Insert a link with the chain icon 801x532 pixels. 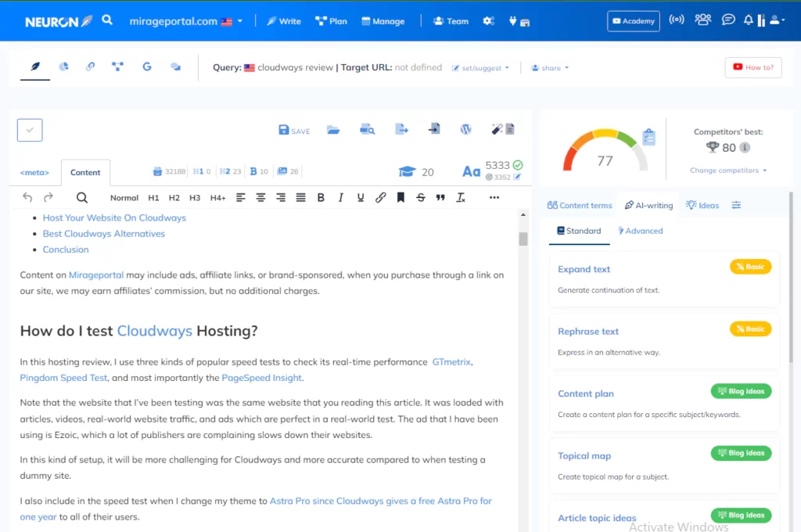[381, 198]
